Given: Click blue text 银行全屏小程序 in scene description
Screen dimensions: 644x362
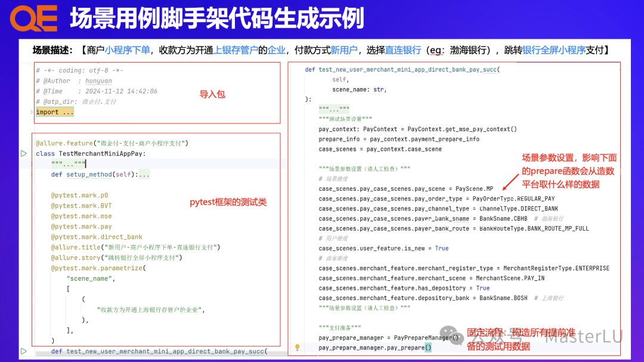Looking at the screenshot, I should click(x=554, y=50).
